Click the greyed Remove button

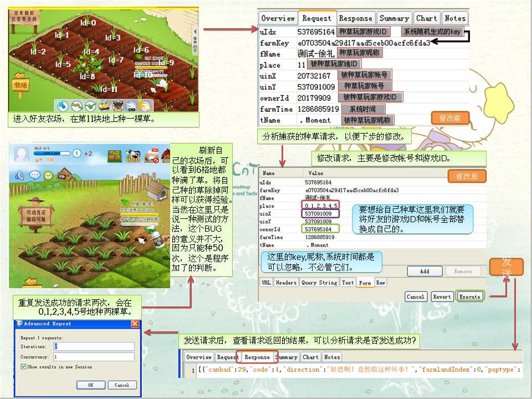pos(463,272)
